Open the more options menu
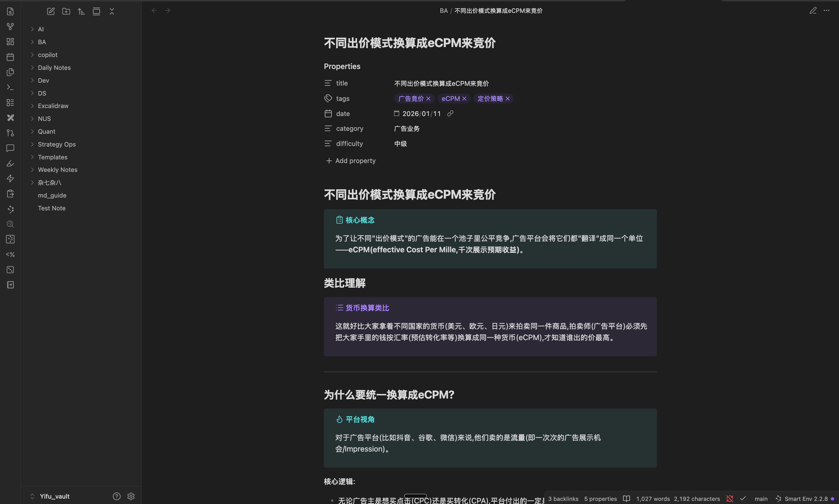The width and height of the screenshot is (839, 504). pos(826,11)
